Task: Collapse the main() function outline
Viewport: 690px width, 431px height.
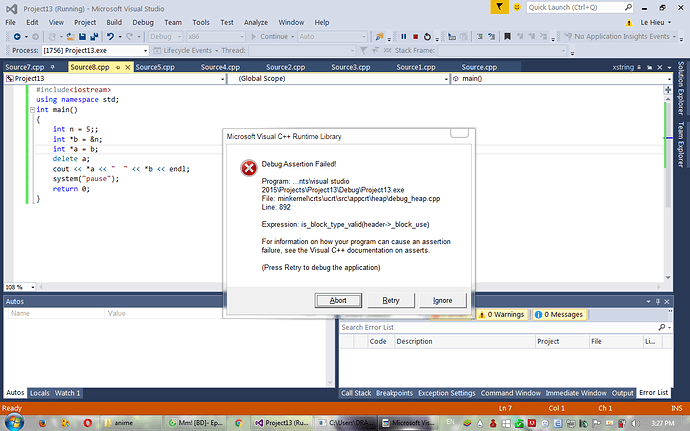Action: 32,110
